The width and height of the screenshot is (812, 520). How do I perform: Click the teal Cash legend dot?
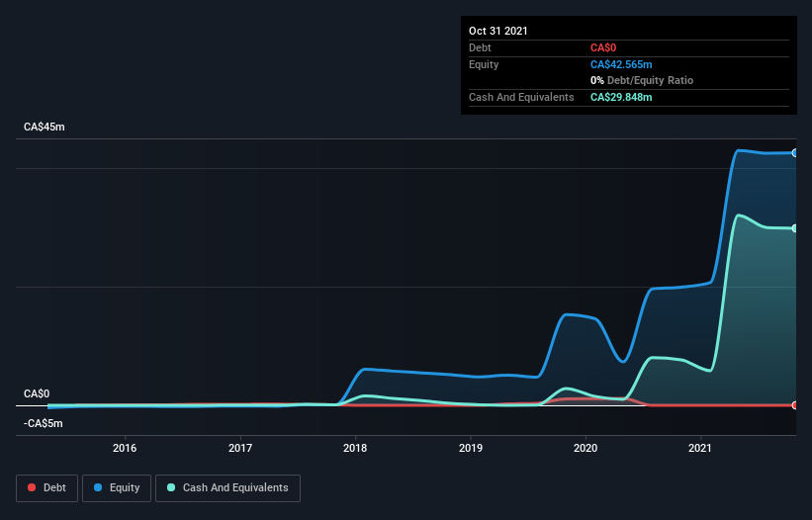pos(171,487)
